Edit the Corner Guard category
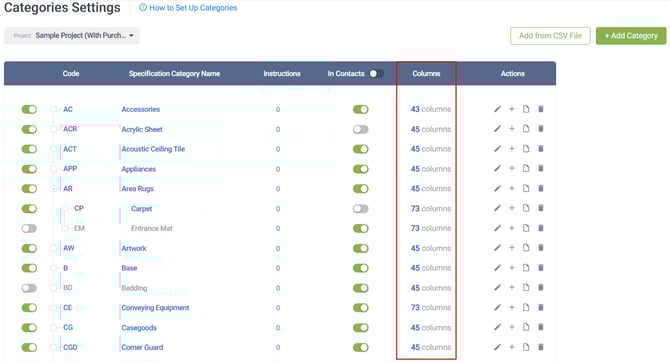This screenshot has width=670, height=362. 497,347
